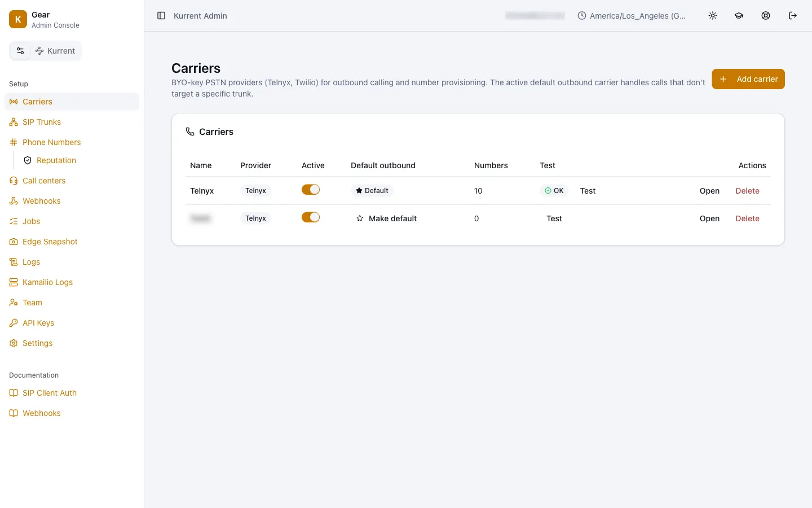Click the lifebuoy support icon
The height and width of the screenshot is (508, 812).
pyautogui.click(x=766, y=16)
